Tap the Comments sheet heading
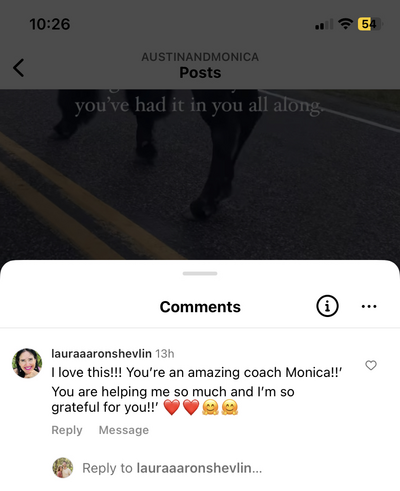The image size is (400, 491). coord(200,307)
